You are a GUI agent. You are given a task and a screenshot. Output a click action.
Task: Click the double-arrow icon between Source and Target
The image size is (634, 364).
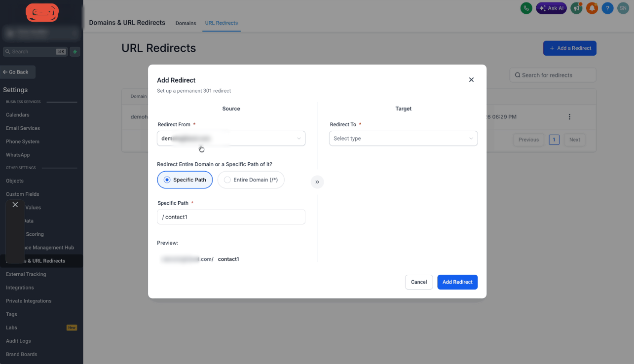coord(317,182)
